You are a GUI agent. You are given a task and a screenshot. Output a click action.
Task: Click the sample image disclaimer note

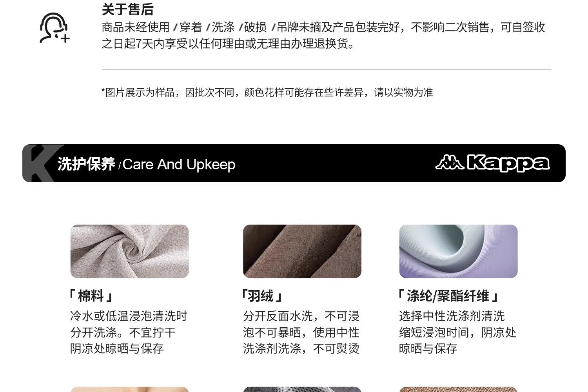(x=267, y=93)
